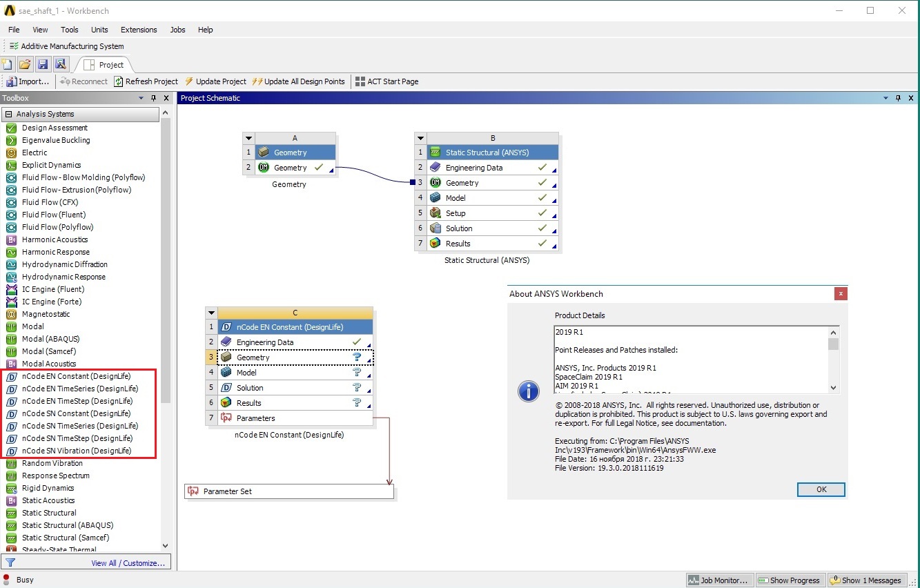Click View All / Customize link

(x=128, y=563)
